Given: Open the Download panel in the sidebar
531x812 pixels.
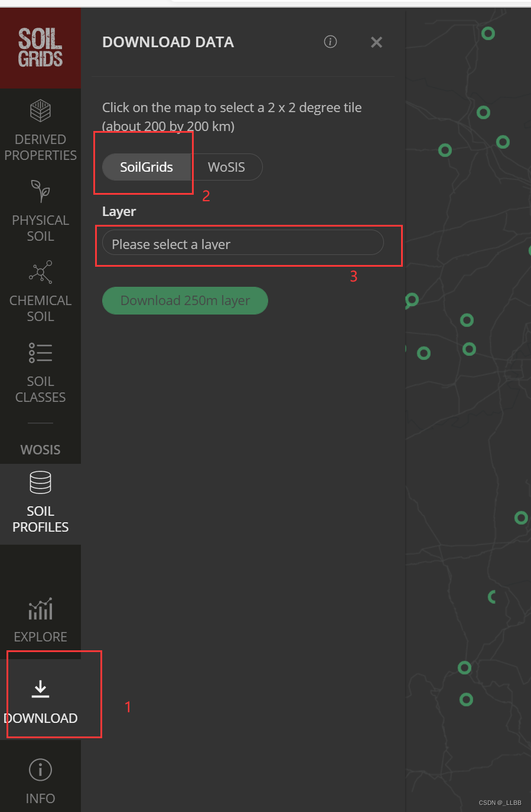Looking at the screenshot, I should [40, 700].
